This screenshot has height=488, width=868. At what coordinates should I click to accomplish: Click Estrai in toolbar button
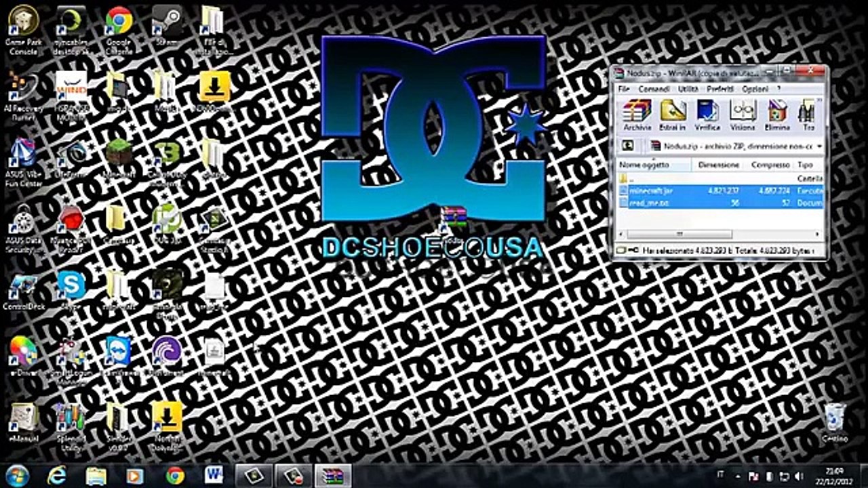[673, 115]
